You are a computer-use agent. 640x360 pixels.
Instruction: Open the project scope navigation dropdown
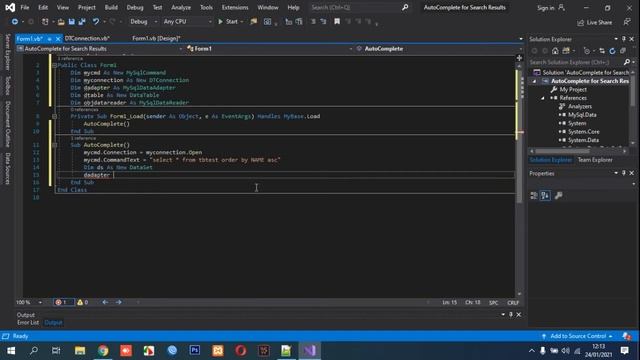pos(100,49)
